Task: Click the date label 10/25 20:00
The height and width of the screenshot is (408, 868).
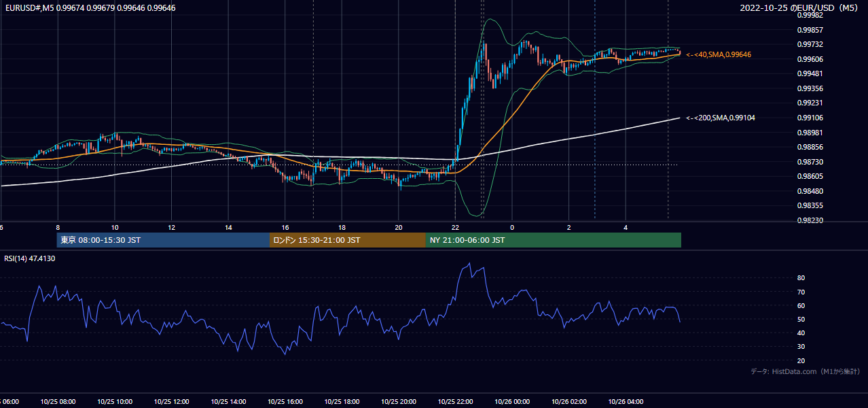Action: (399, 401)
